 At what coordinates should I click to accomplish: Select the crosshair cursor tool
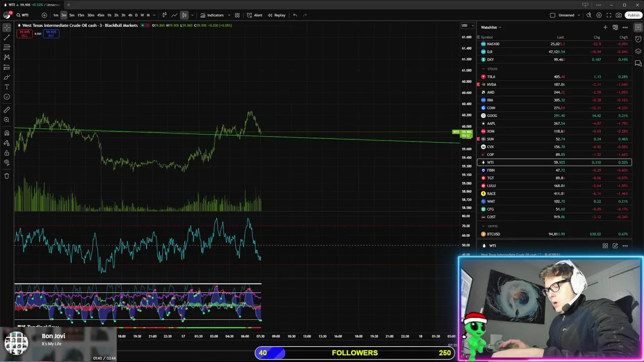(7, 28)
